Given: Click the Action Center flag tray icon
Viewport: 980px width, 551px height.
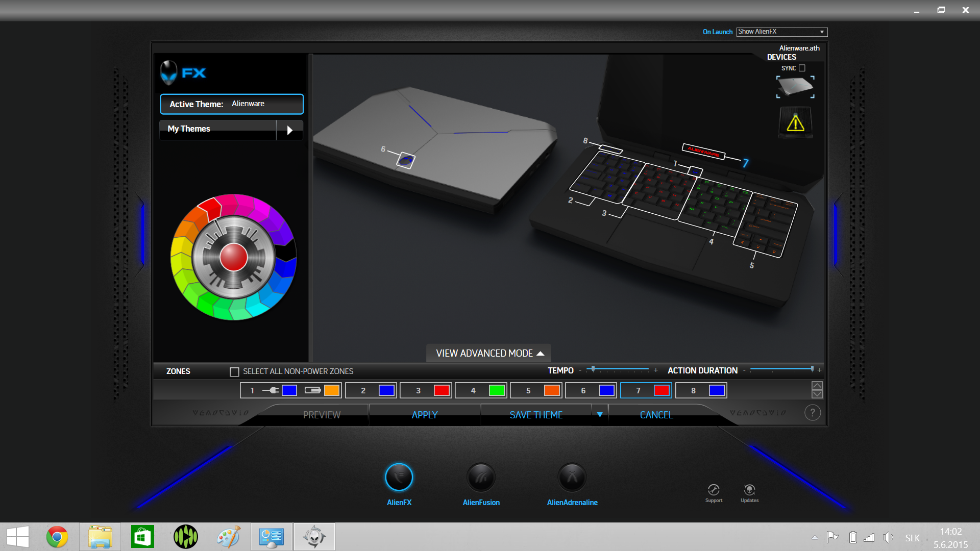Looking at the screenshot, I should click(832, 537).
